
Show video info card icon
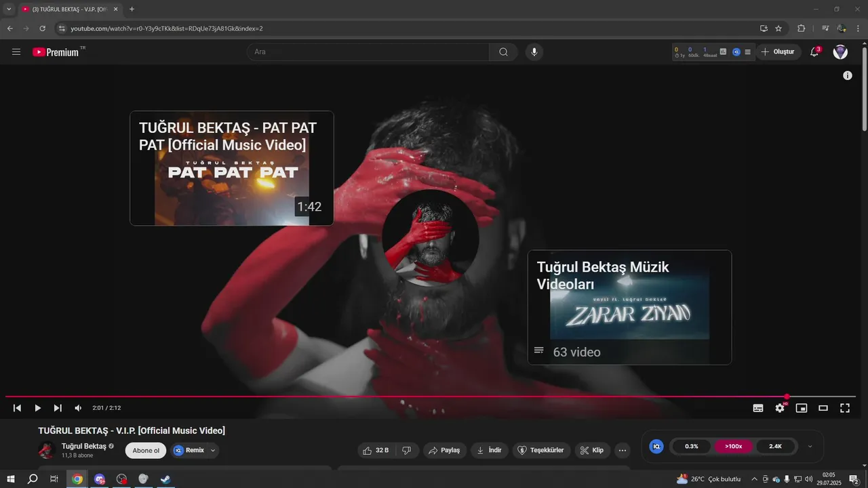pos(848,75)
